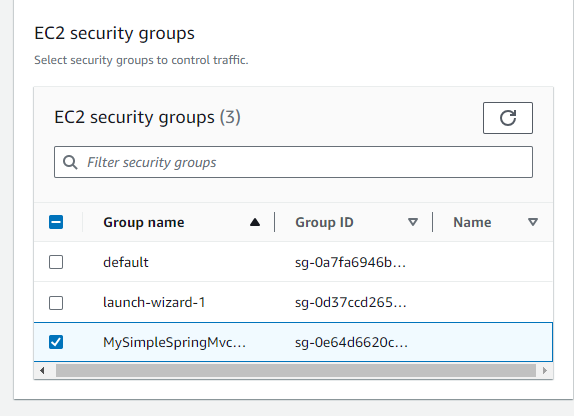Check the default security group checkbox
Image resolution: width=574 pixels, height=416 pixels.
[56, 262]
